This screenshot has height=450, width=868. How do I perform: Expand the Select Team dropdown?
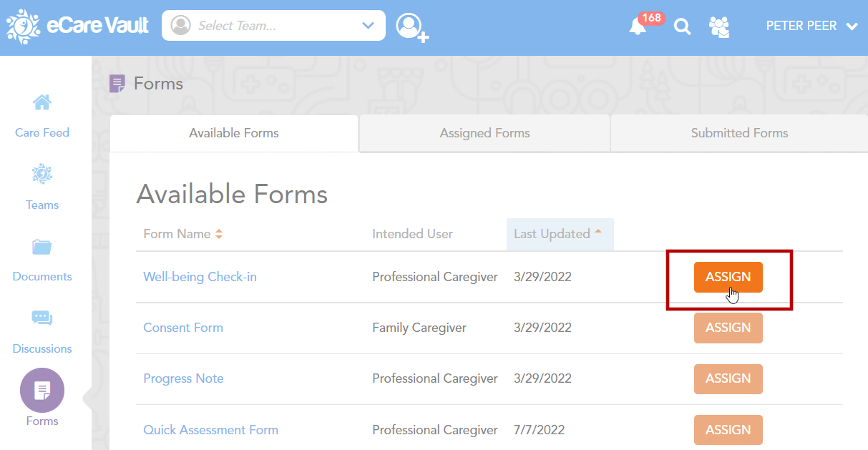click(x=273, y=26)
